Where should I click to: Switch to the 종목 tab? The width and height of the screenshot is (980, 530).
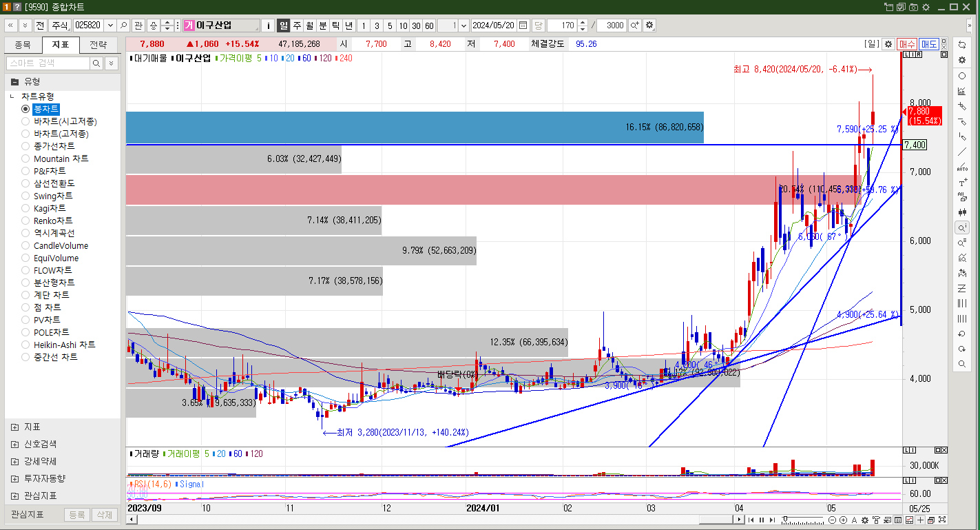click(x=23, y=45)
